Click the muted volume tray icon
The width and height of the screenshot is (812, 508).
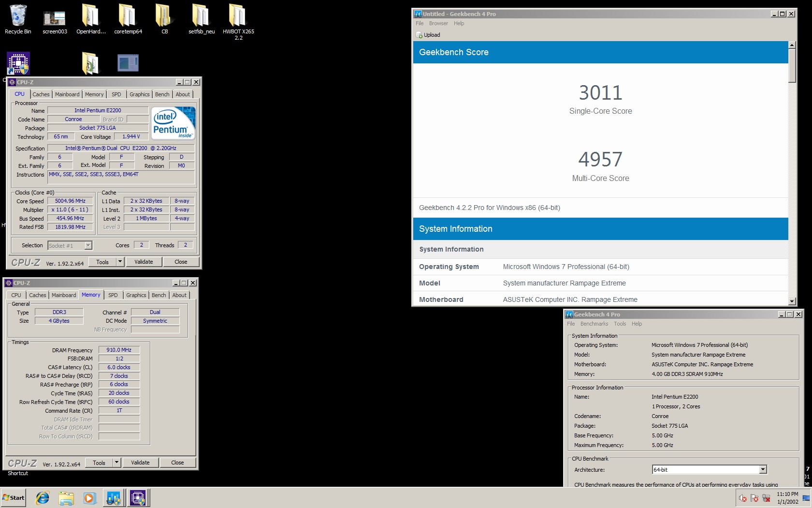(x=743, y=498)
